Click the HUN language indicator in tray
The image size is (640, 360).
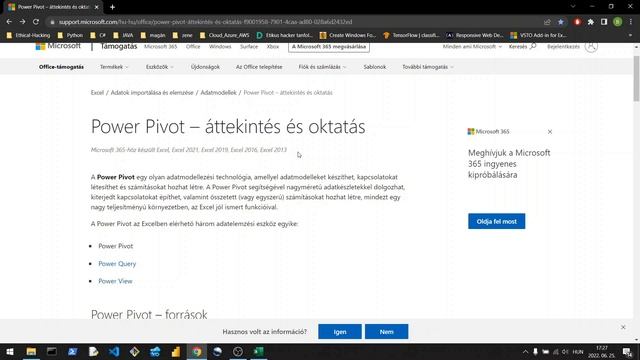(578, 351)
